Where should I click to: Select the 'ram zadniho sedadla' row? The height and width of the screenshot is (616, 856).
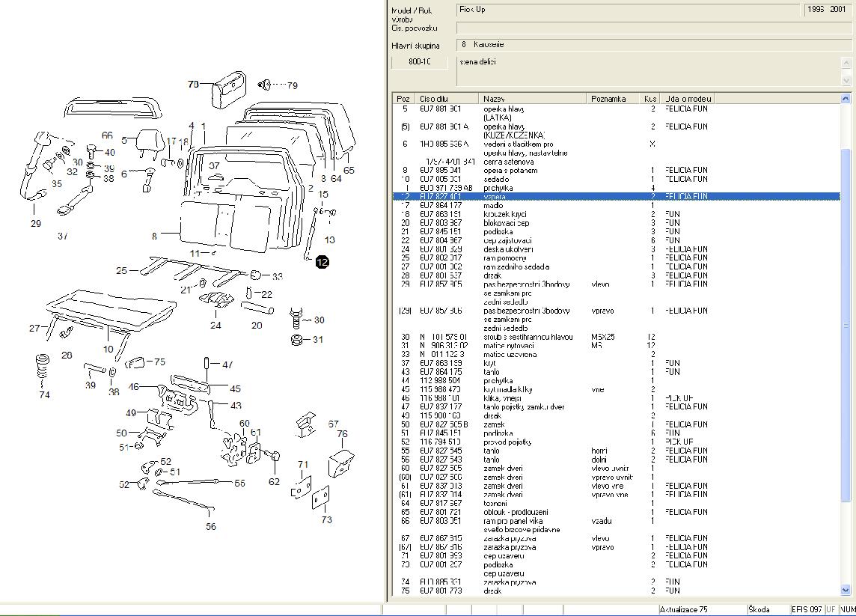click(617, 266)
